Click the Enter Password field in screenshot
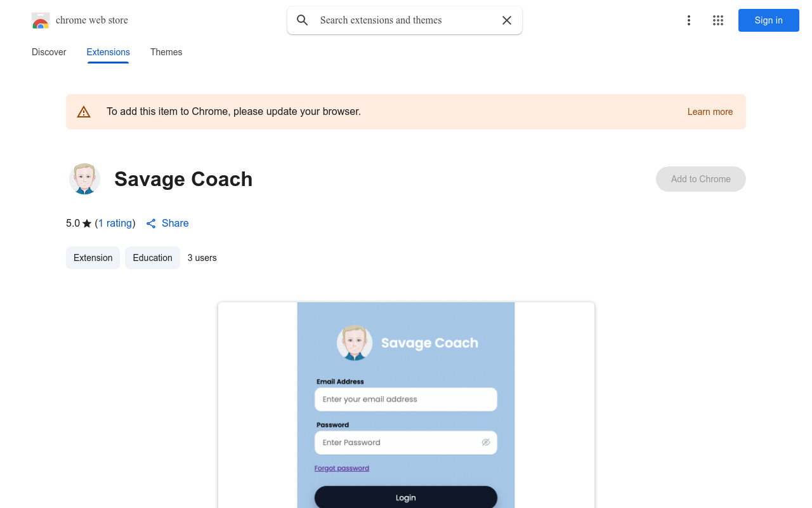Image resolution: width=812 pixels, height=508 pixels. point(406,443)
